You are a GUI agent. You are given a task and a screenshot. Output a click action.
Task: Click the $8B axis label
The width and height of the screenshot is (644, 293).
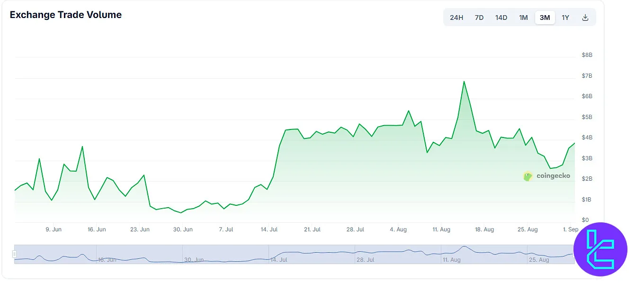click(587, 55)
